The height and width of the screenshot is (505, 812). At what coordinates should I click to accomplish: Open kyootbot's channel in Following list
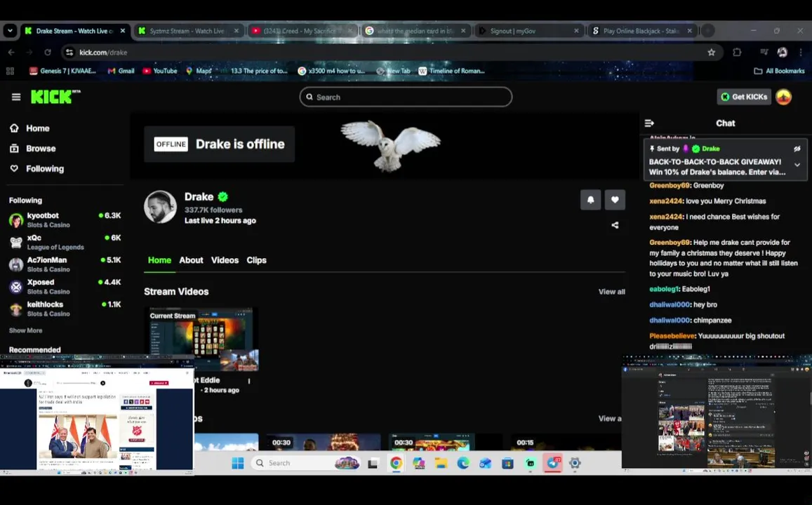(x=65, y=220)
